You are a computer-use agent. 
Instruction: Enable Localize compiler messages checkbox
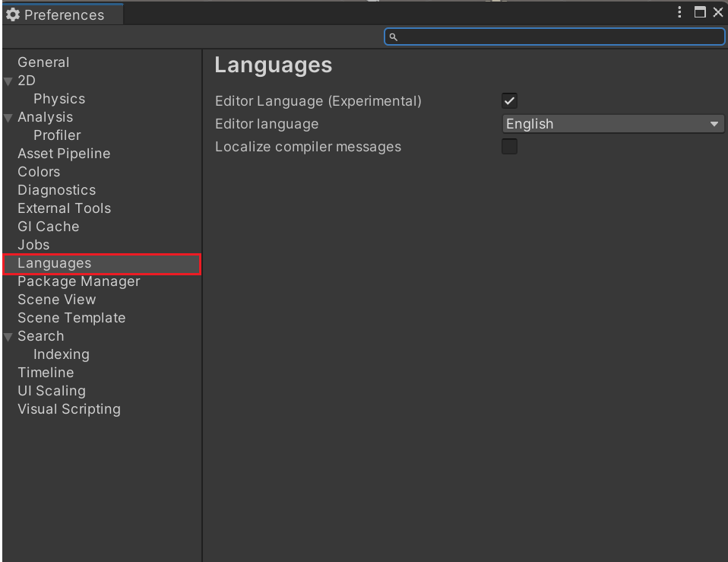coord(509,147)
